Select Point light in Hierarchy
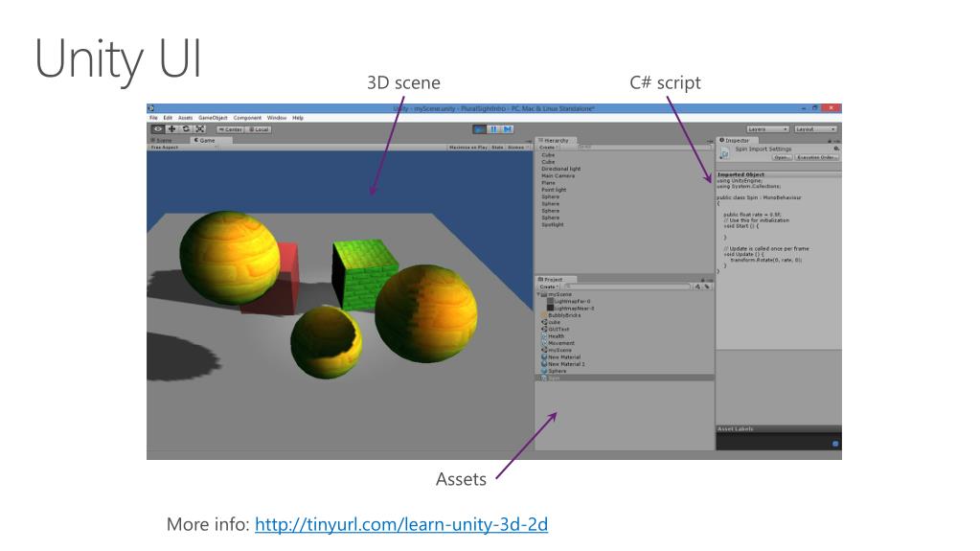This screenshot has width=980, height=551. [x=554, y=190]
